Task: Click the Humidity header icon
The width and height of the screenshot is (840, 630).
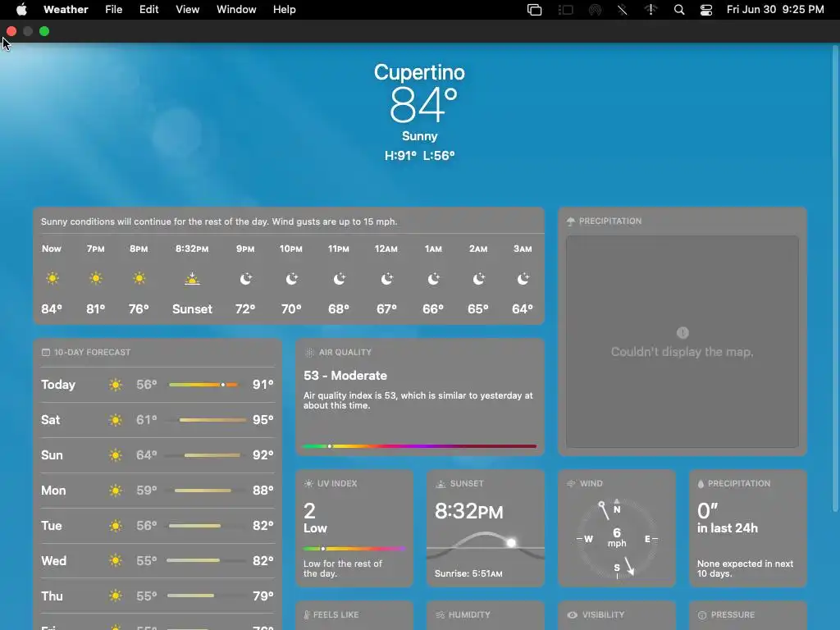Action: click(x=441, y=614)
